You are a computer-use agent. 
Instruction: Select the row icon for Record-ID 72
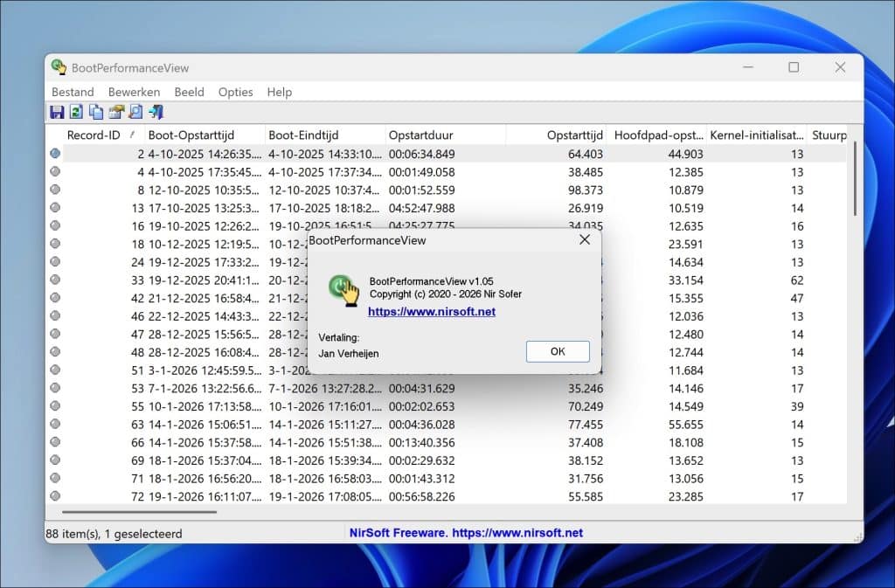tap(55, 496)
